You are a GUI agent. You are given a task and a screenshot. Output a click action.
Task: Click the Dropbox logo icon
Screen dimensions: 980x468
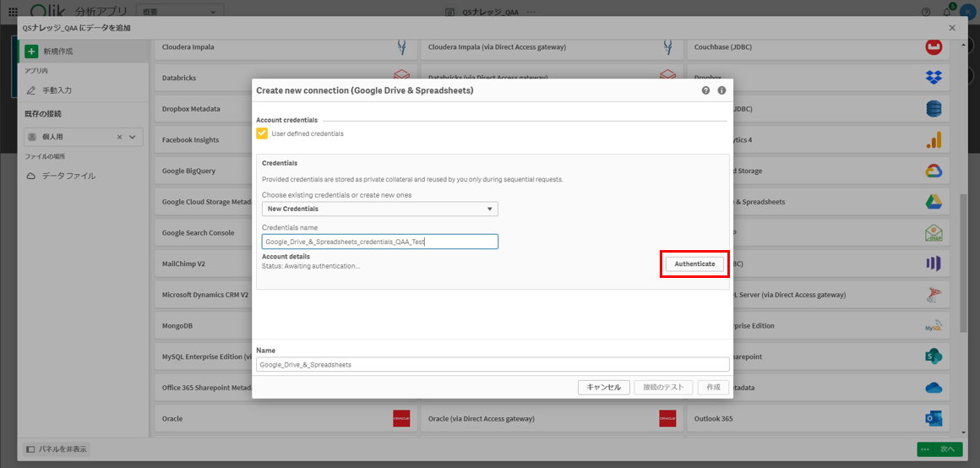click(x=934, y=78)
